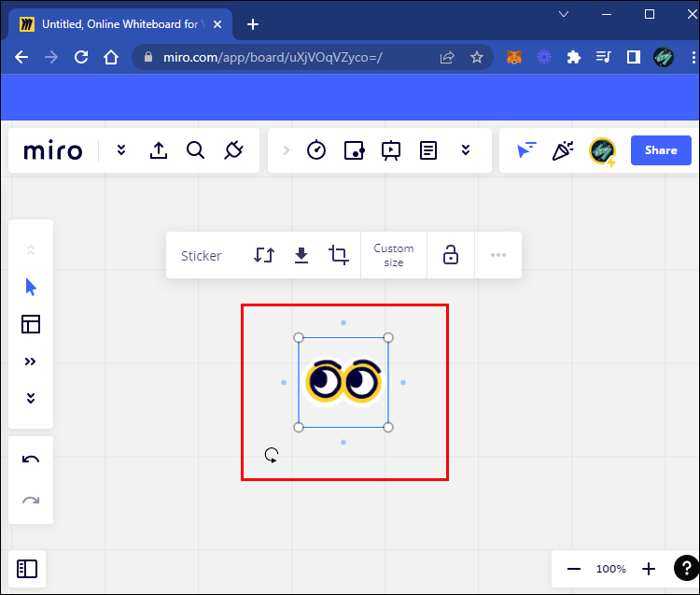Expand more collaboration tools chevron
Viewport: 700px width, 595px height.
[466, 150]
